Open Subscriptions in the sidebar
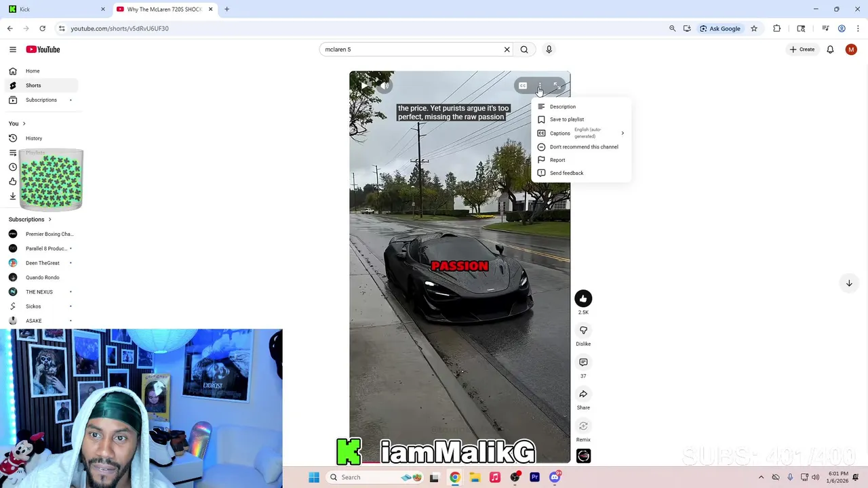The image size is (868, 488). pos(41,100)
